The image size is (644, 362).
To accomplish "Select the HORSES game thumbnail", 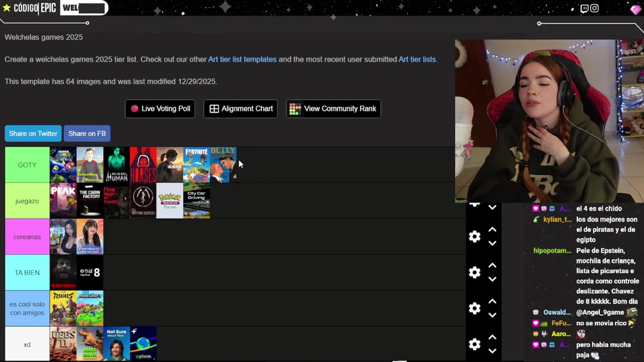I will click(143, 165).
